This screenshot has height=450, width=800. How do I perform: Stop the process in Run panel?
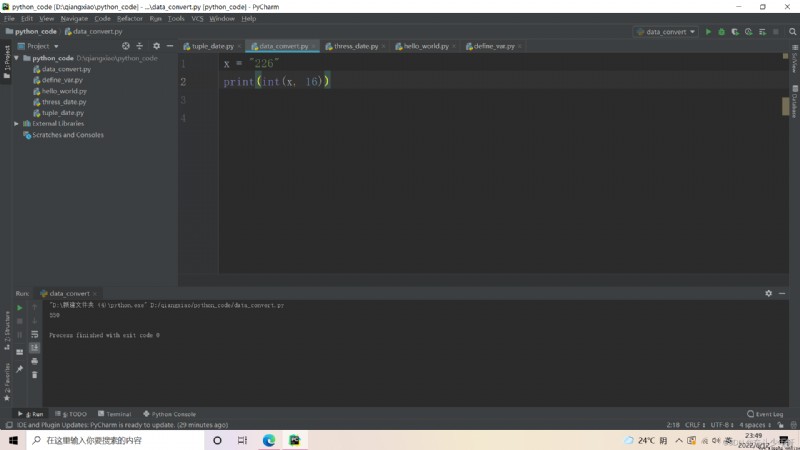[x=19, y=321]
